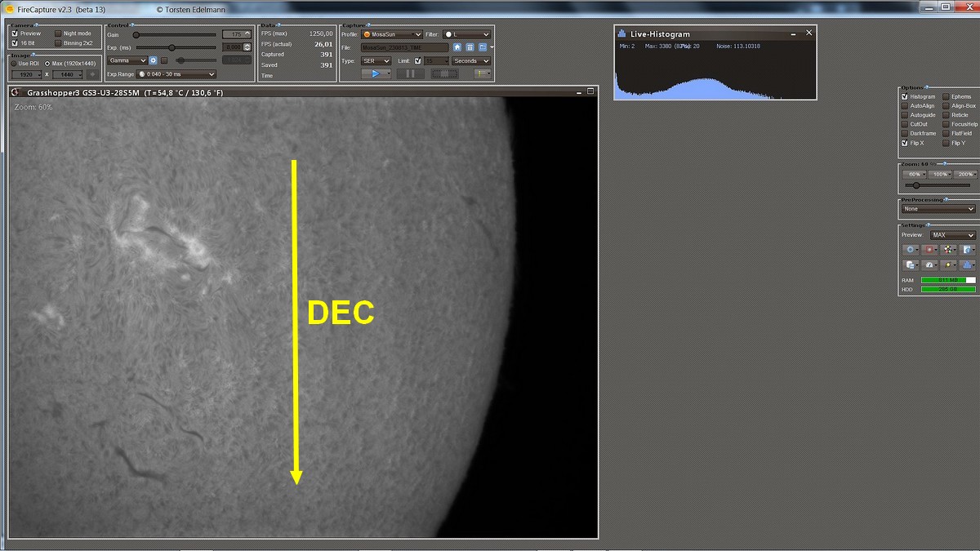Enable Night mode

click(x=58, y=33)
